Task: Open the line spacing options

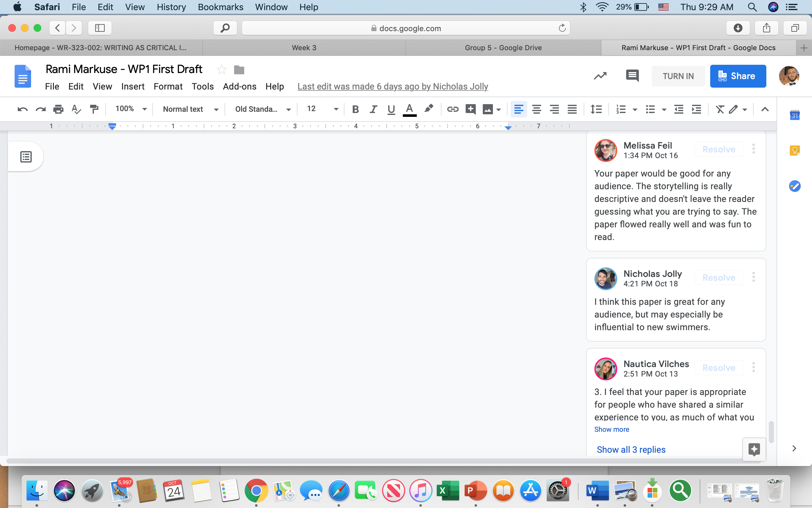Action: (596, 109)
